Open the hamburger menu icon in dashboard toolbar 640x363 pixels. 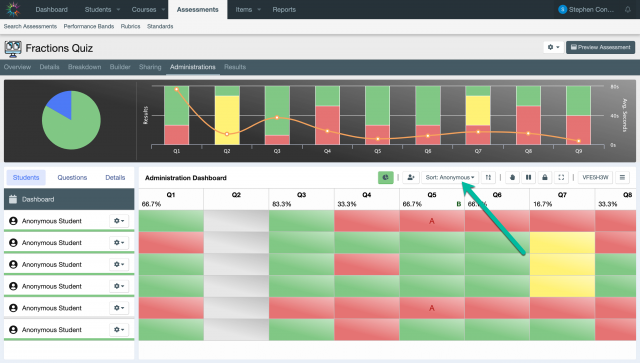click(x=622, y=178)
